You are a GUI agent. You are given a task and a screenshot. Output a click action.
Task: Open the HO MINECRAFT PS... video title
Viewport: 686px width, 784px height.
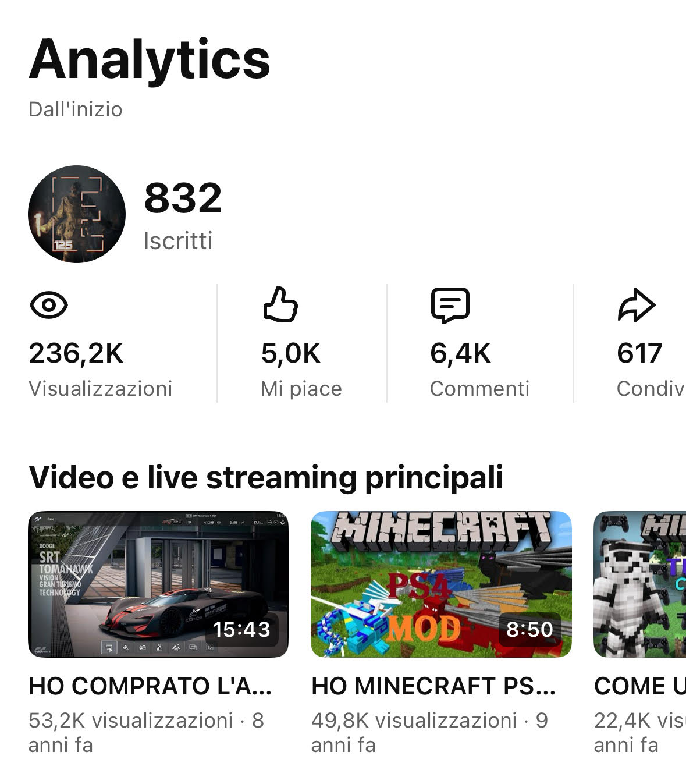433,686
